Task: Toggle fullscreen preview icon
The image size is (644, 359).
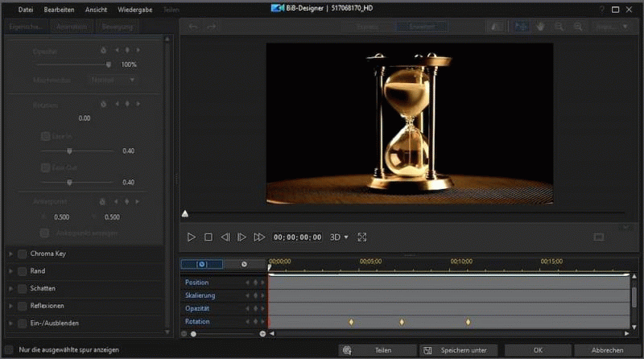Action: (362, 237)
